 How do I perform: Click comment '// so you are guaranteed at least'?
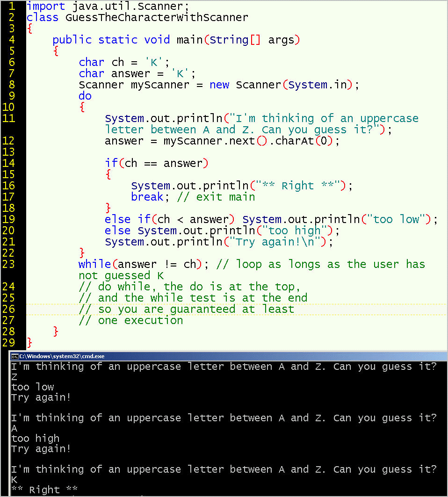(x=187, y=310)
